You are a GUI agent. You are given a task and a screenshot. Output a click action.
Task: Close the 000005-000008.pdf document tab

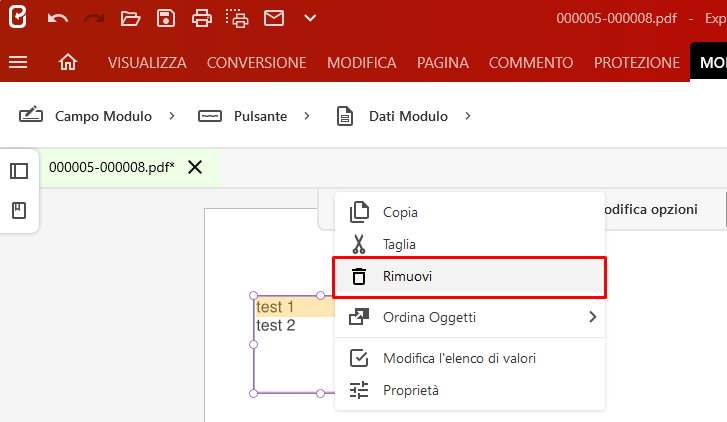coord(195,167)
